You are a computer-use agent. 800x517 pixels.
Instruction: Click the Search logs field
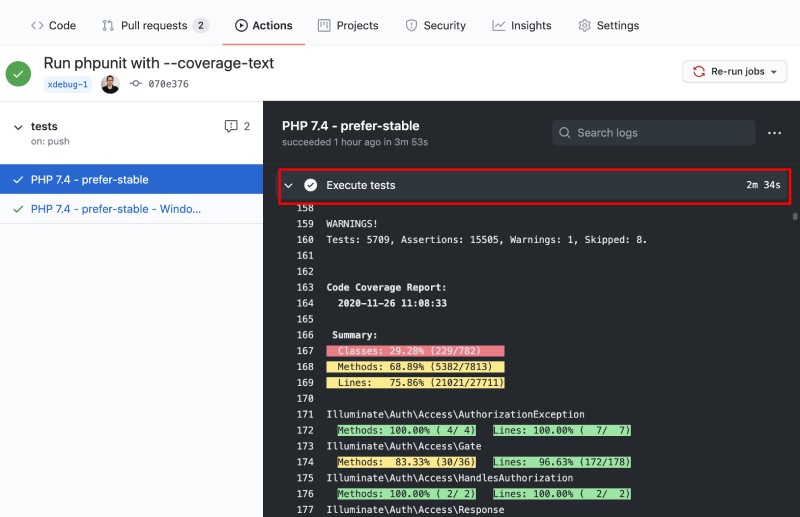[x=654, y=133]
